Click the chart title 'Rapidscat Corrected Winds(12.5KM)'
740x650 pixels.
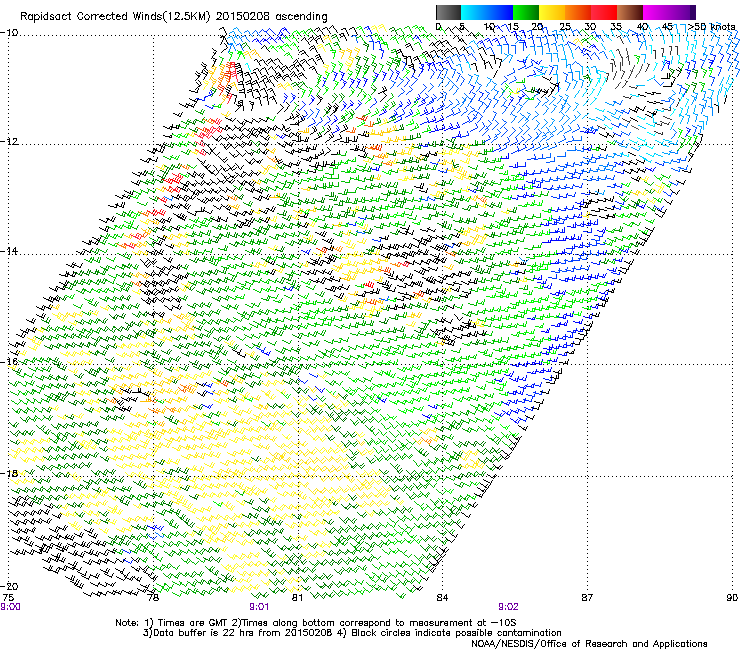coord(115,17)
